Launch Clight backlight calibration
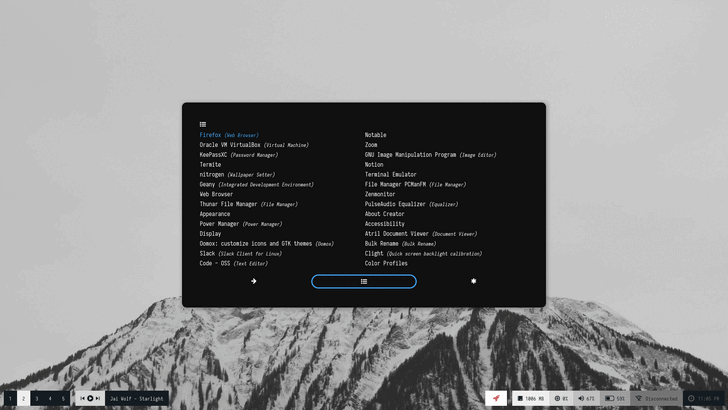The width and height of the screenshot is (728, 410). (x=423, y=254)
